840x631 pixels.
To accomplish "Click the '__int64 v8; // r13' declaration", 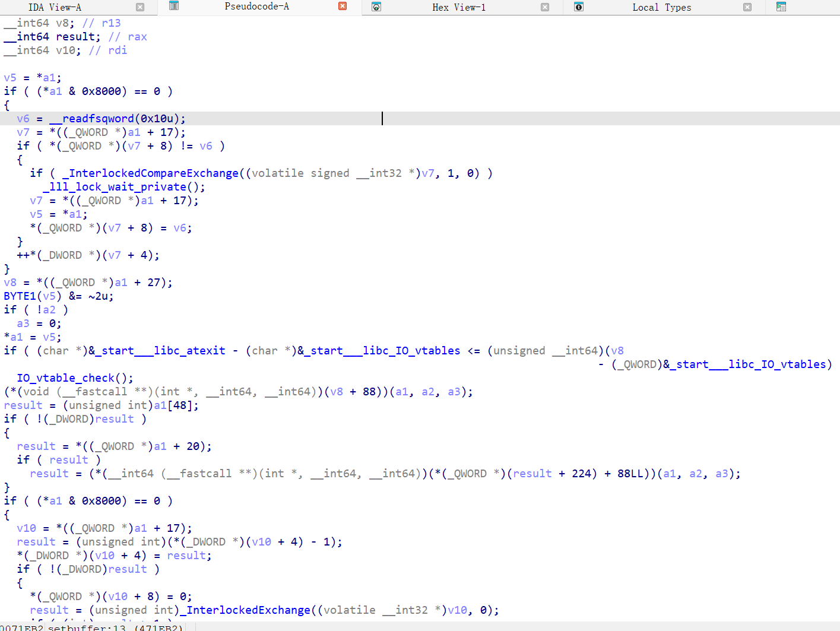I will click(62, 23).
